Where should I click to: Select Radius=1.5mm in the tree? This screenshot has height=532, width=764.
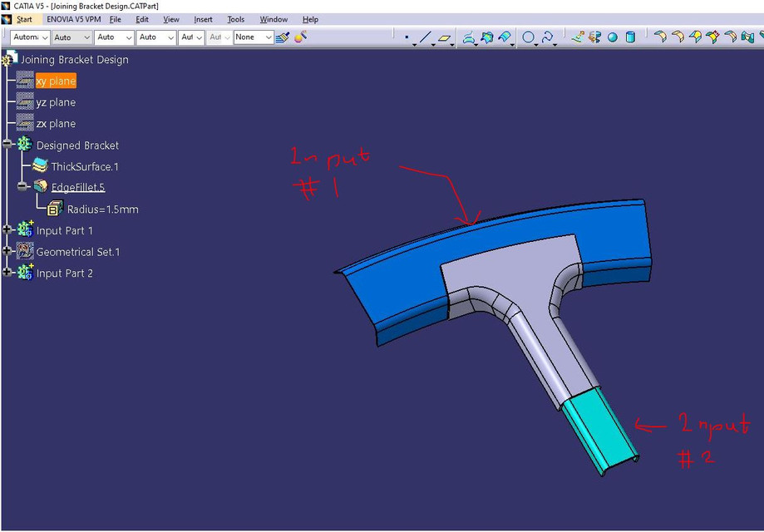[x=101, y=209]
